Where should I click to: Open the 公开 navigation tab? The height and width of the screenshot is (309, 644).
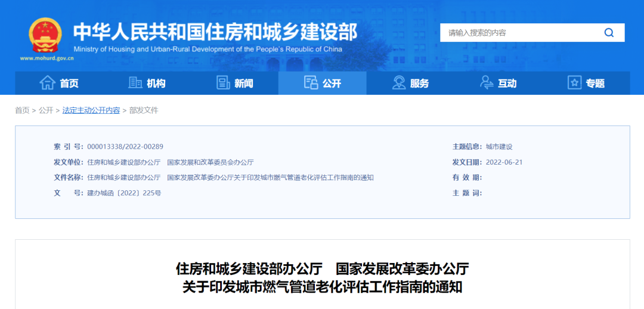coord(323,83)
